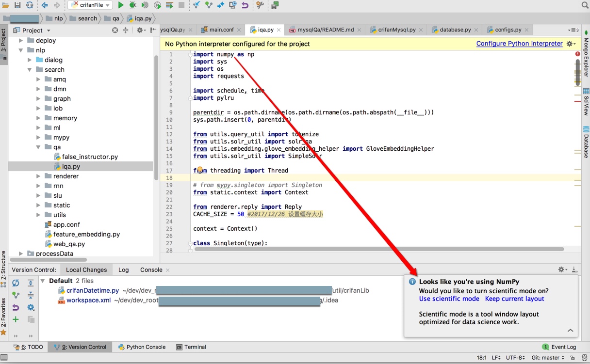Expand the renderer folder
The image size is (590, 364).
38,176
